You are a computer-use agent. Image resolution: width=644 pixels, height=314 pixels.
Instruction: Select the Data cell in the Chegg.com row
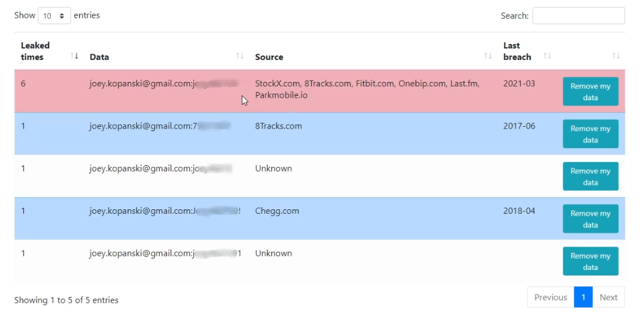[x=165, y=211]
